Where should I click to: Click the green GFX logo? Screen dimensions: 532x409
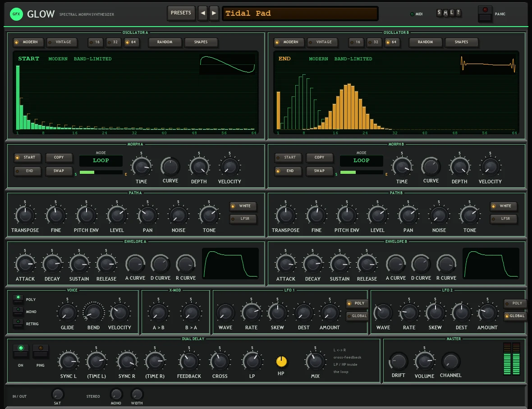[x=16, y=14]
